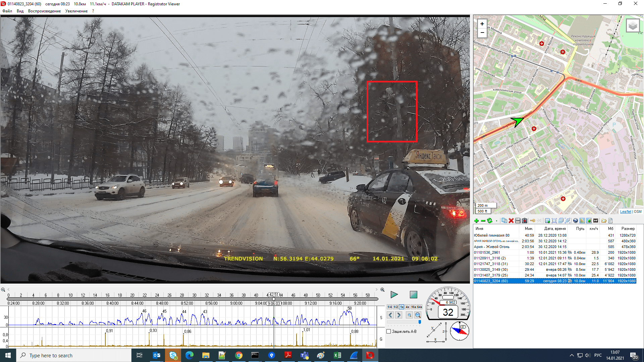Click the open folder icon in toolbar

[x=604, y=221]
